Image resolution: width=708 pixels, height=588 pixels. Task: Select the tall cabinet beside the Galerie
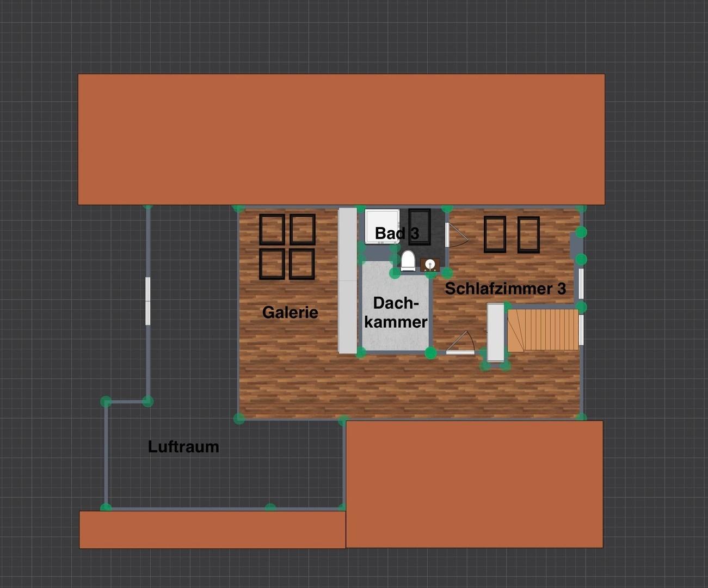click(x=347, y=280)
